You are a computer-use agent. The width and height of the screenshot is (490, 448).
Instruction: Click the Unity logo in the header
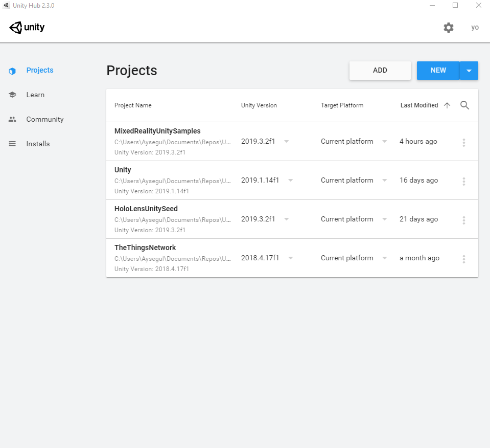click(x=27, y=28)
